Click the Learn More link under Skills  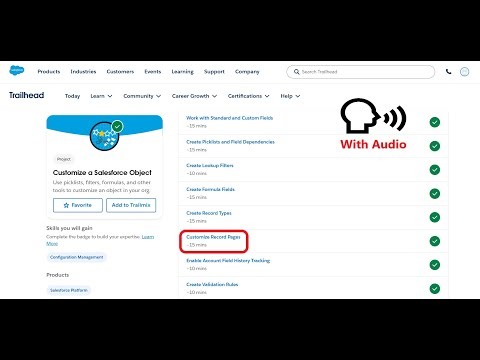pyautogui.click(x=148, y=237)
